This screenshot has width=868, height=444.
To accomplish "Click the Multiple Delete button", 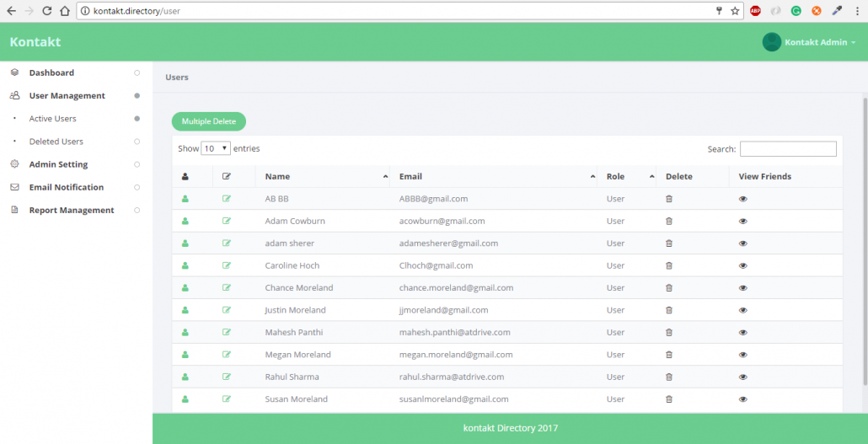I will coord(209,121).
